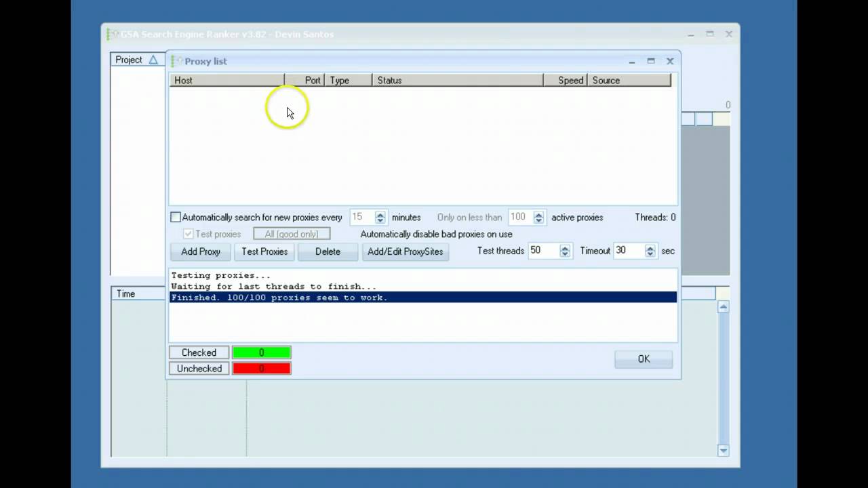Screen dimensions: 868x488
Task: Close the GSA Search Engine Ranker window
Action: [729, 34]
